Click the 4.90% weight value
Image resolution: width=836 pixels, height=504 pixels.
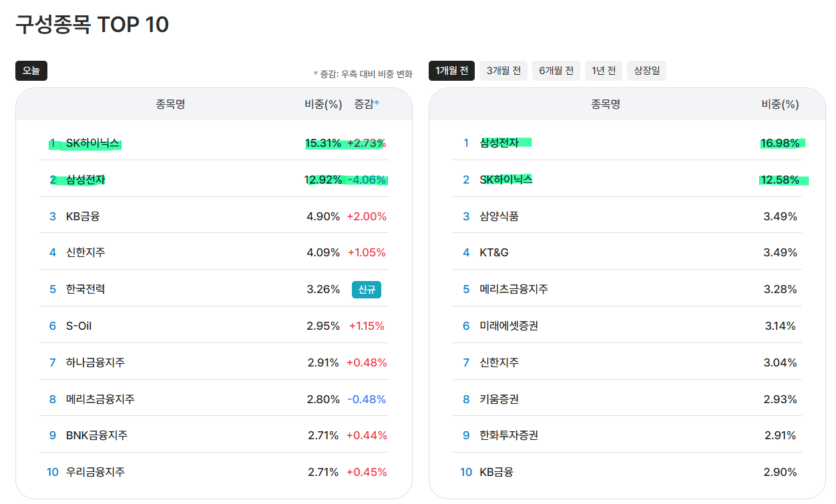tap(324, 216)
